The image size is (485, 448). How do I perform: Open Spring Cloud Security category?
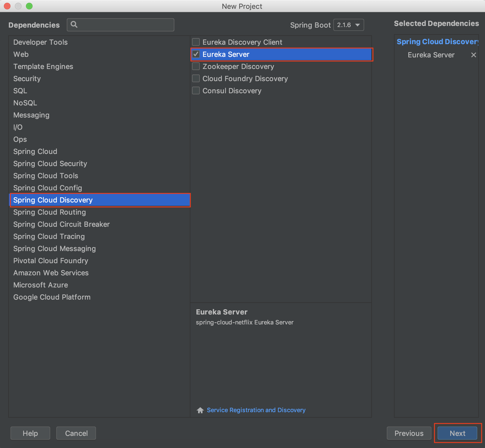coord(100,164)
